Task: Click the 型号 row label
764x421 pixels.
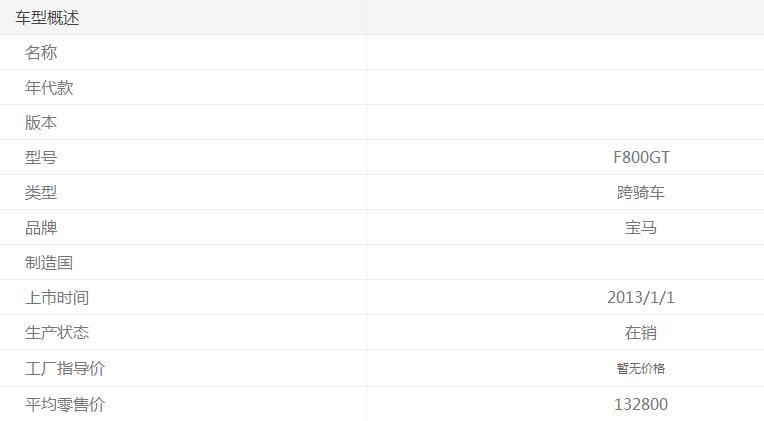Action: pos(41,158)
